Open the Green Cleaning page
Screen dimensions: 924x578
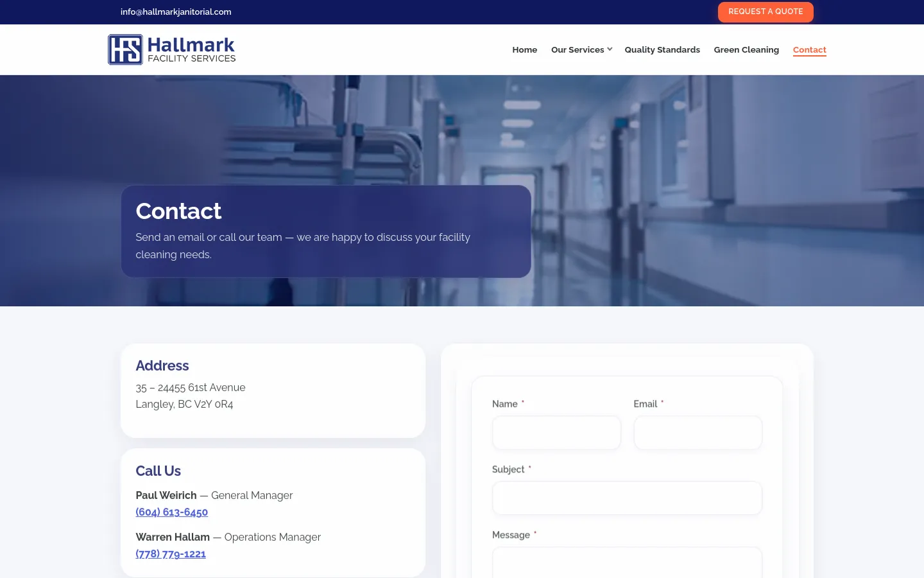point(746,49)
